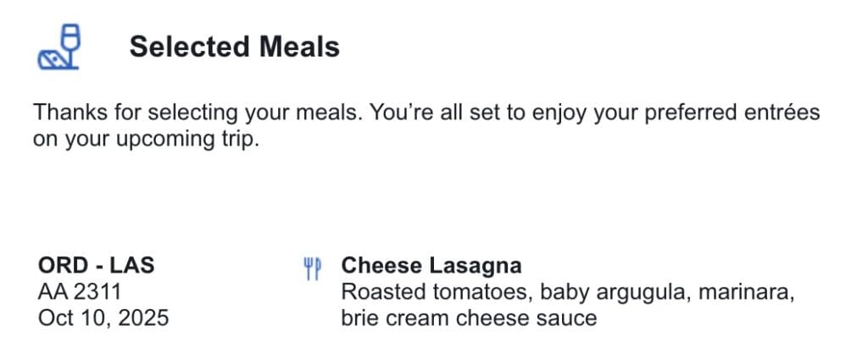Screen dimensions: 868x364
Task: Click the fork and knife icon
Action: (x=312, y=268)
